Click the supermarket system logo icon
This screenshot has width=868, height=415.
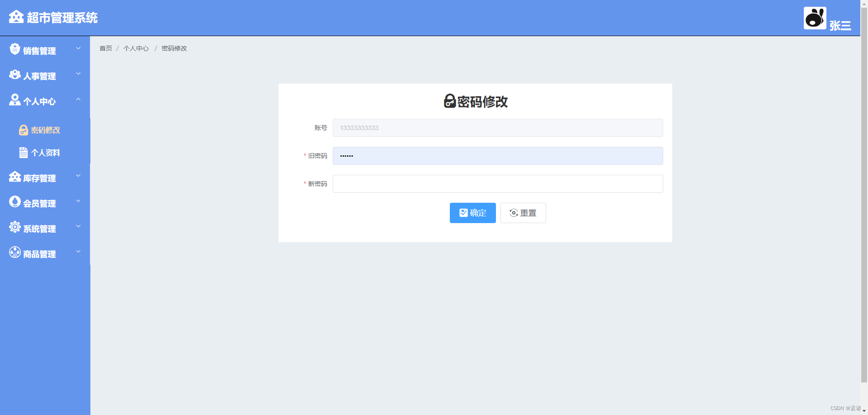click(x=16, y=17)
